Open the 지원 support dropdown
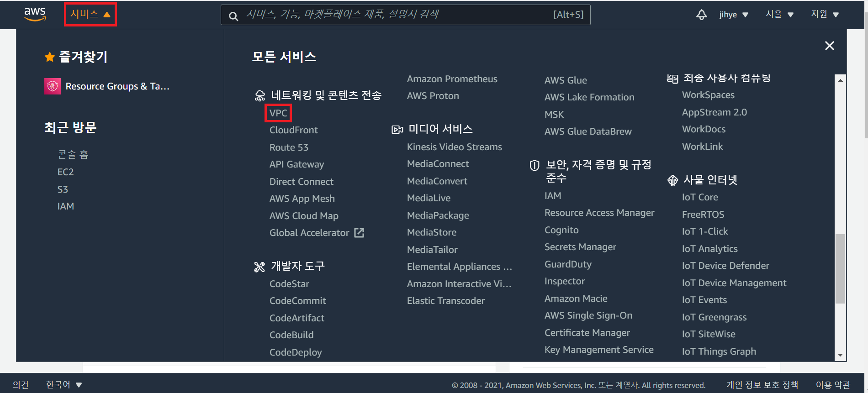 coord(825,14)
